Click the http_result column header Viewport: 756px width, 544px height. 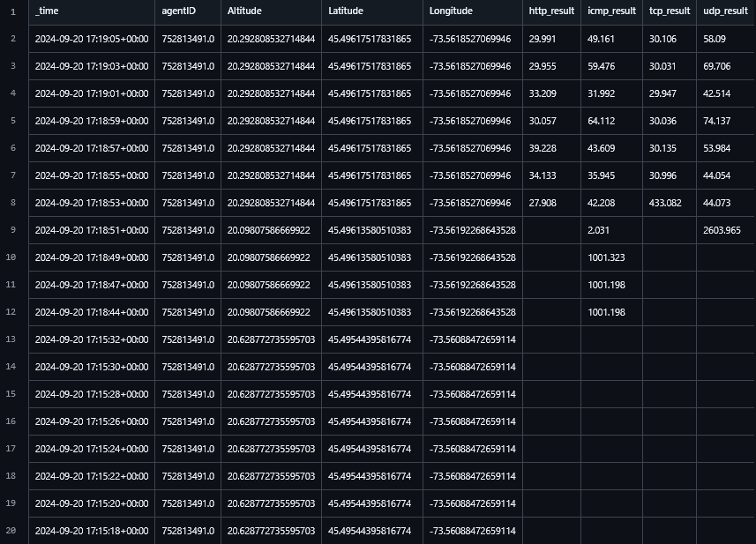tap(551, 11)
